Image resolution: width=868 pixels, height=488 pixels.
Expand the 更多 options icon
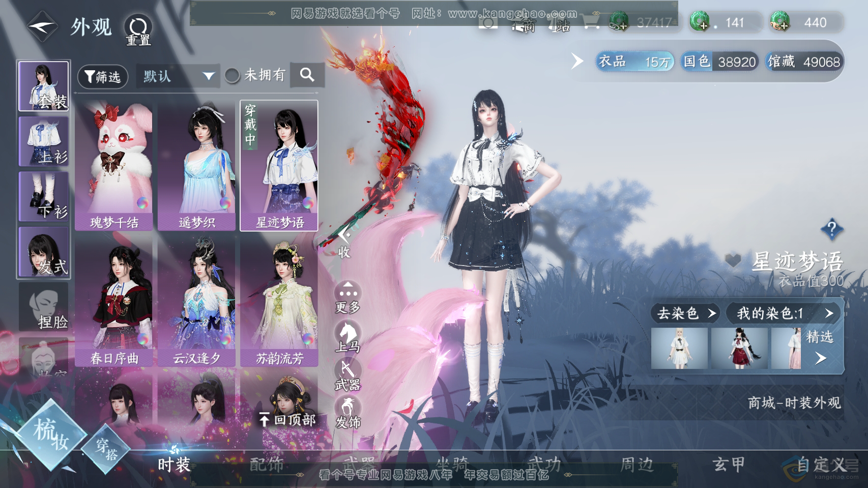pos(348,297)
